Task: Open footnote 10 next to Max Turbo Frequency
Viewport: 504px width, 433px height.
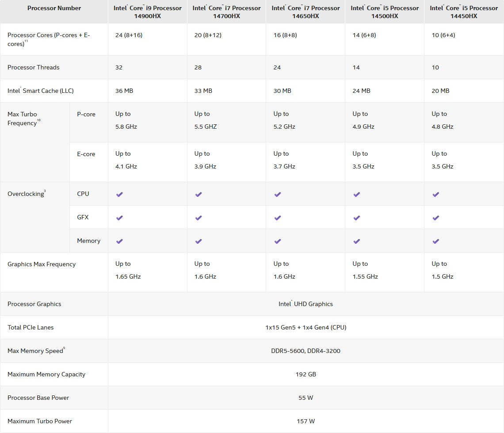Action: coord(39,120)
